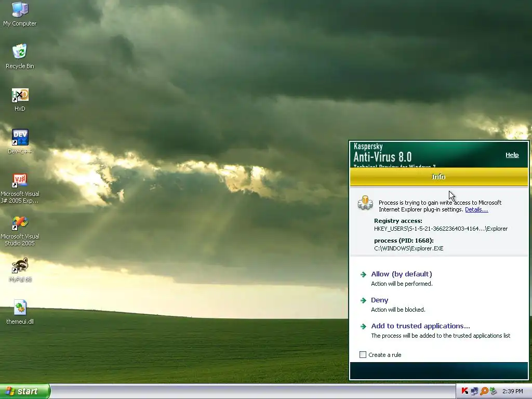Click the green arrow beside Allow

pos(363,274)
